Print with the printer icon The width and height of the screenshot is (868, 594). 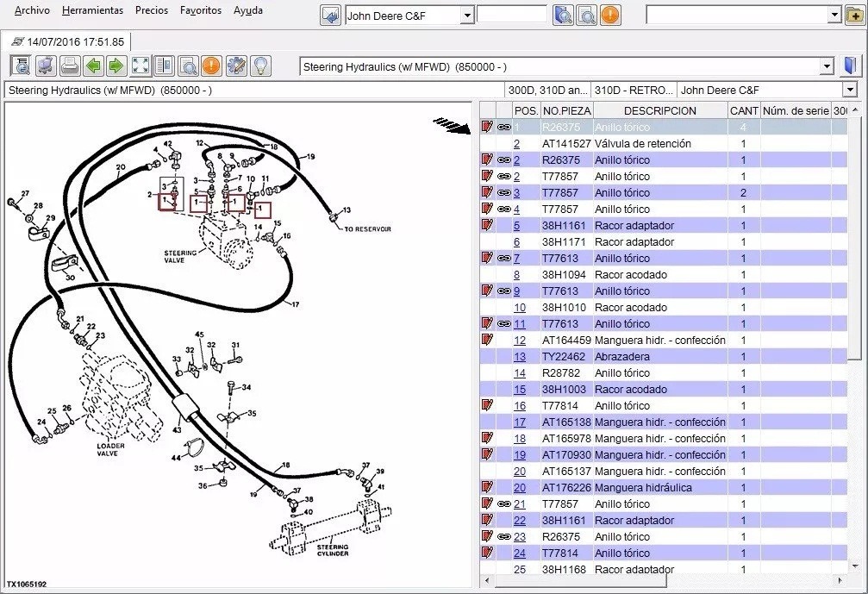coord(70,66)
